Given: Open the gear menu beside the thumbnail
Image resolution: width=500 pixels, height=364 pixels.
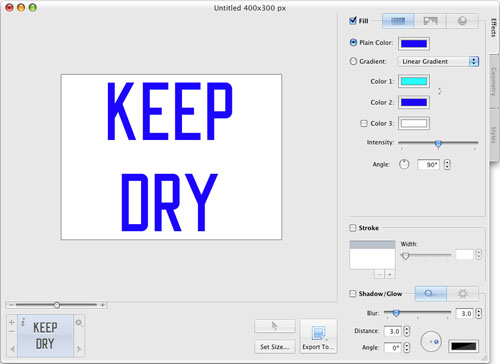Looking at the screenshot, I should click(x=79, y=323).
